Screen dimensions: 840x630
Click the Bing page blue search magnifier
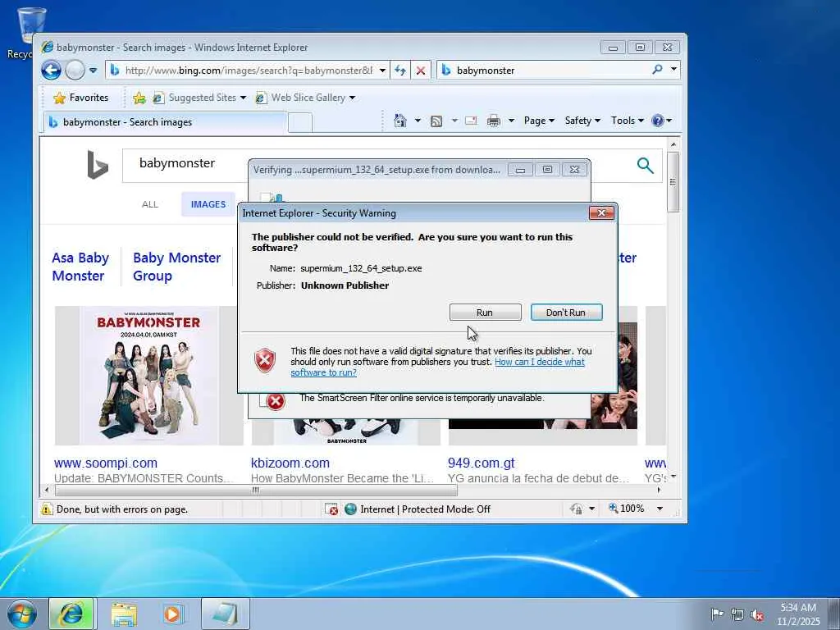[x=645, y=166]
